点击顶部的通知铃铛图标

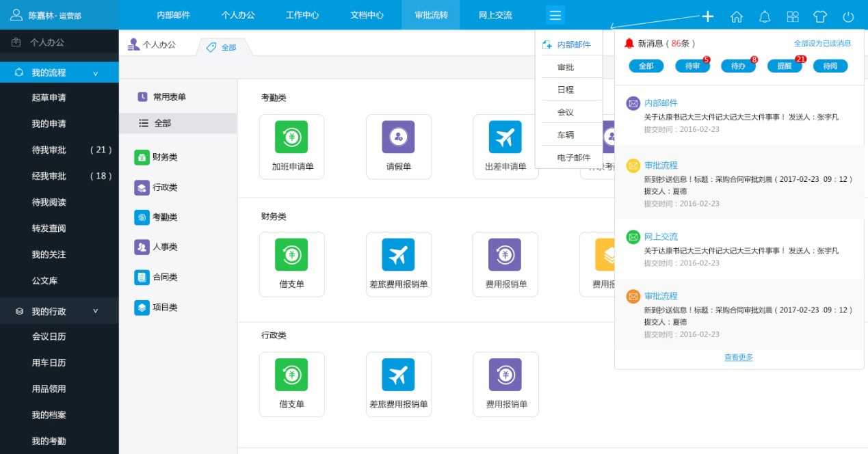[x=764, y=15]
